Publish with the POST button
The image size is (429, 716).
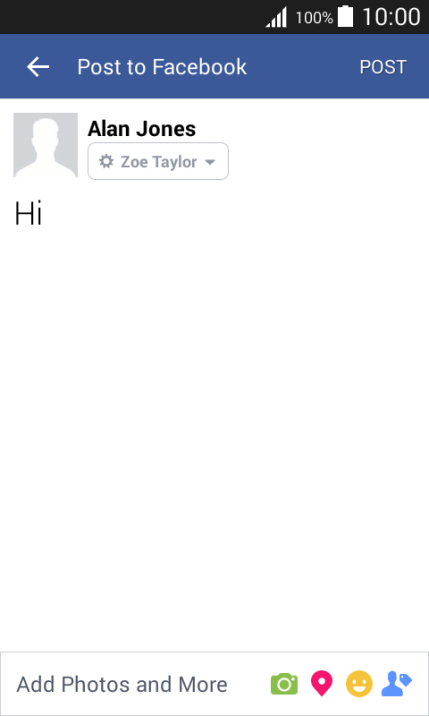tap(383, 67)
